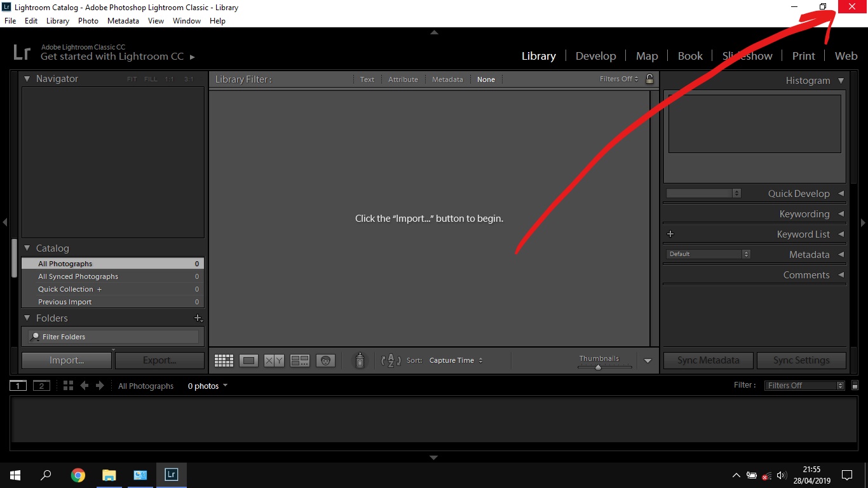The height and width of the screenshot is (488, 868).
Task: Open the Lightroom CC identity plate arrow
Action: point(193,57)
